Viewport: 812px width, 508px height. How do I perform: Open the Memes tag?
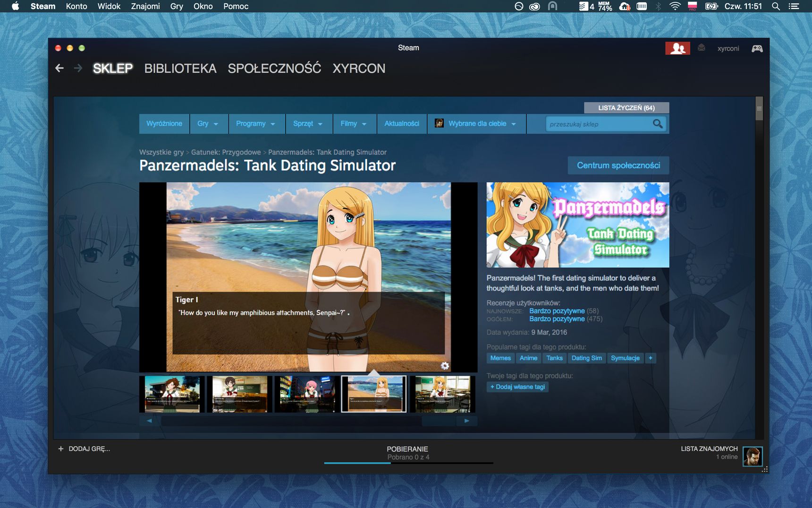coord(500,358)
